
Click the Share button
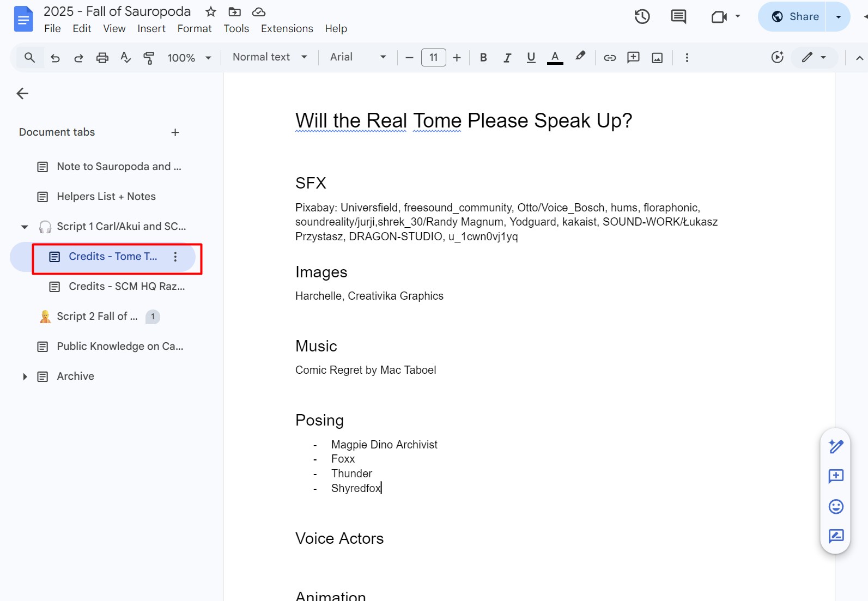coord(794,17)
